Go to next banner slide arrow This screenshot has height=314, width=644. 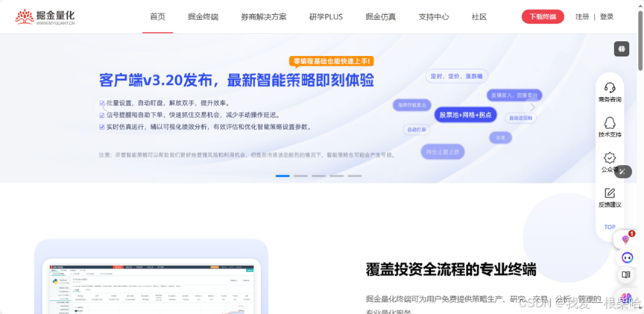point(532,107)
